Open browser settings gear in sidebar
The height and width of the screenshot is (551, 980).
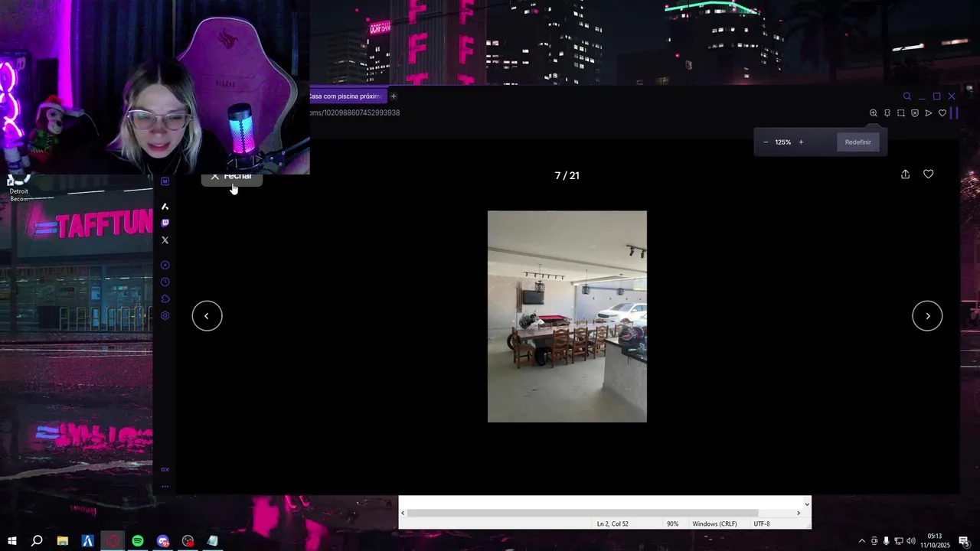click(165, 315)
